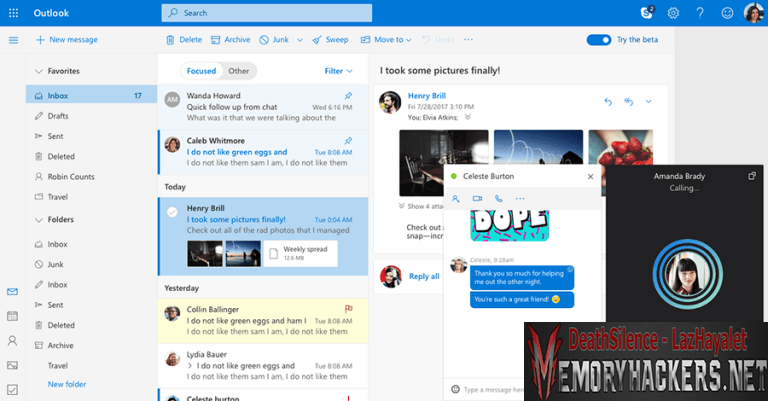
Task: Mark message as Junk
Action: [x=274, y=40]
